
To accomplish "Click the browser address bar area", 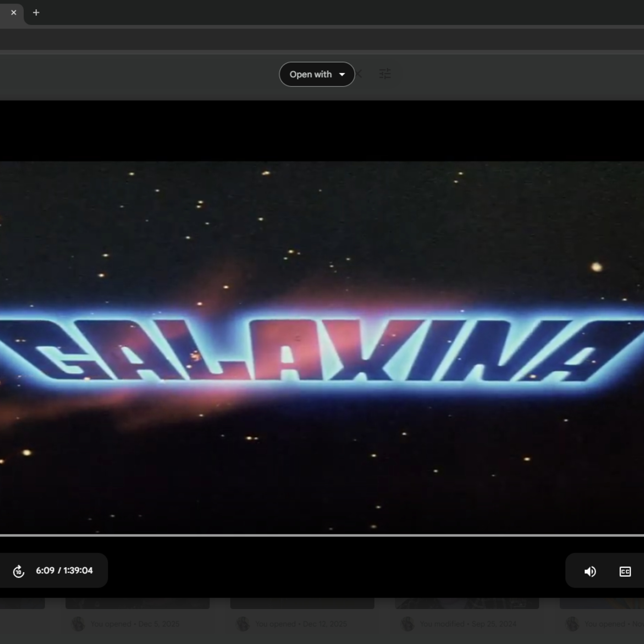I will (322, 39).
